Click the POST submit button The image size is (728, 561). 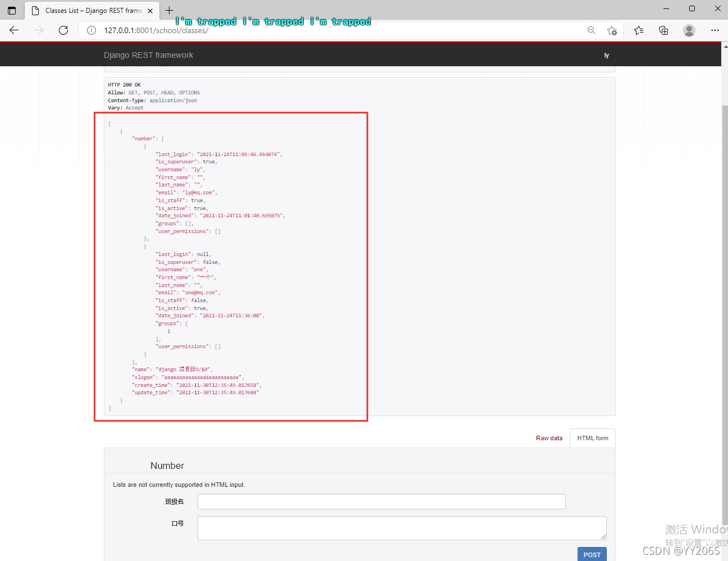pyautogui.click(x=592, y=554)
